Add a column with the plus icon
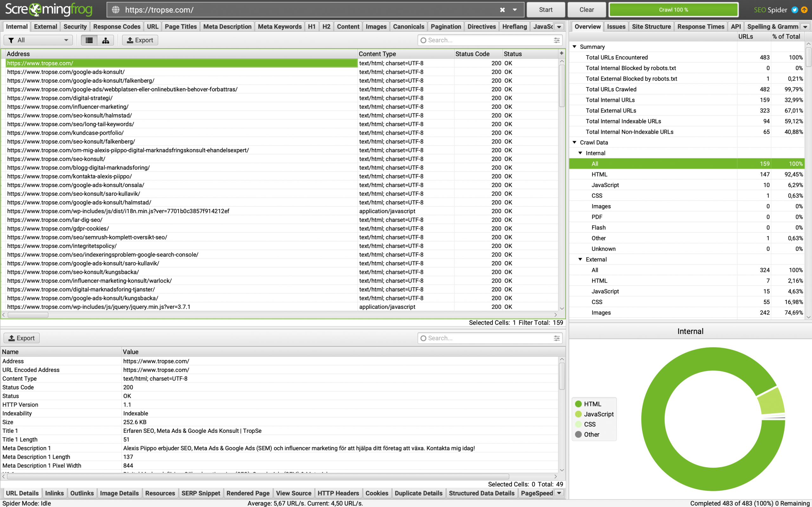This screenshot has width=812, height=507. point(561,53)
